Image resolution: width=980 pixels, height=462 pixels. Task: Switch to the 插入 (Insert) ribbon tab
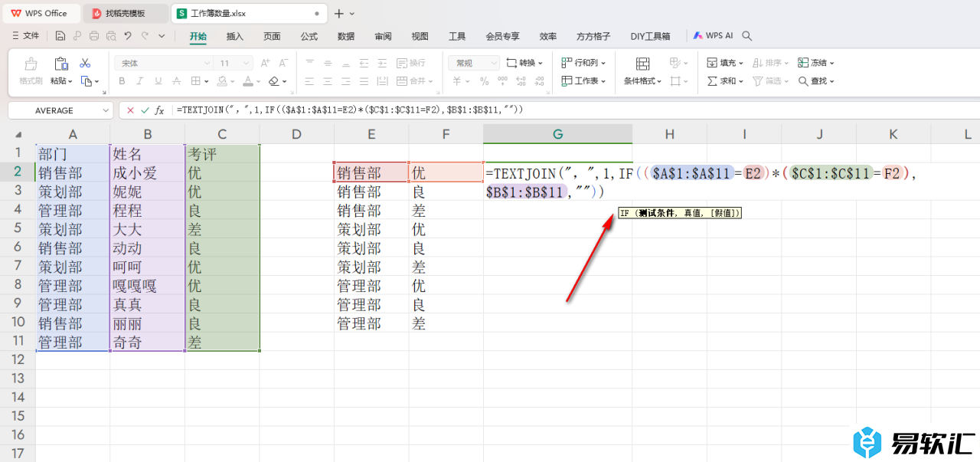(x=235, y=36)
